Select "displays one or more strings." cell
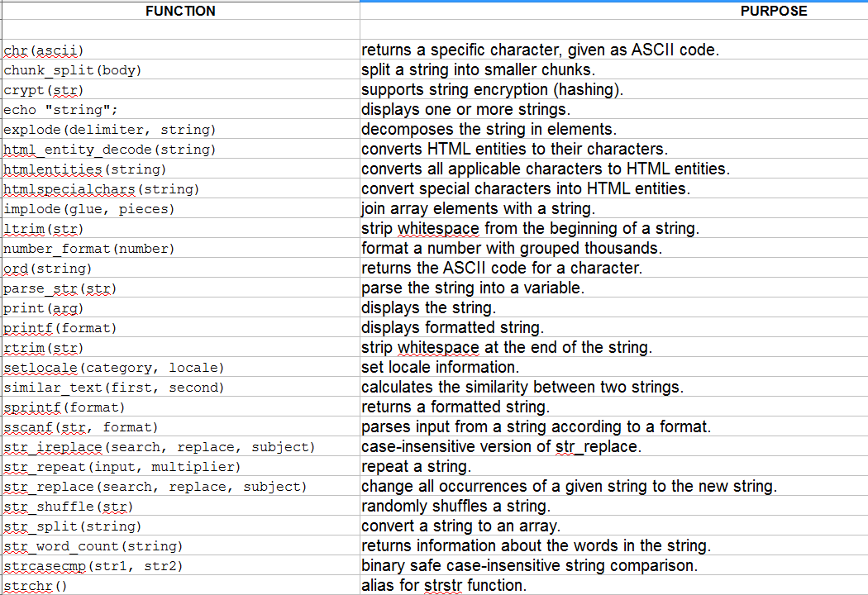Image resolution: width=868 pixels, height=595 pixels. pyautogui.click(x=466, y=109)
